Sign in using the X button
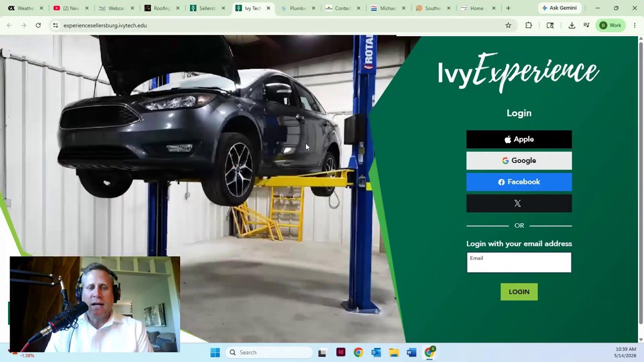Image resolution: width=644 pixels, height=362 pixels. tap(519, 203)
